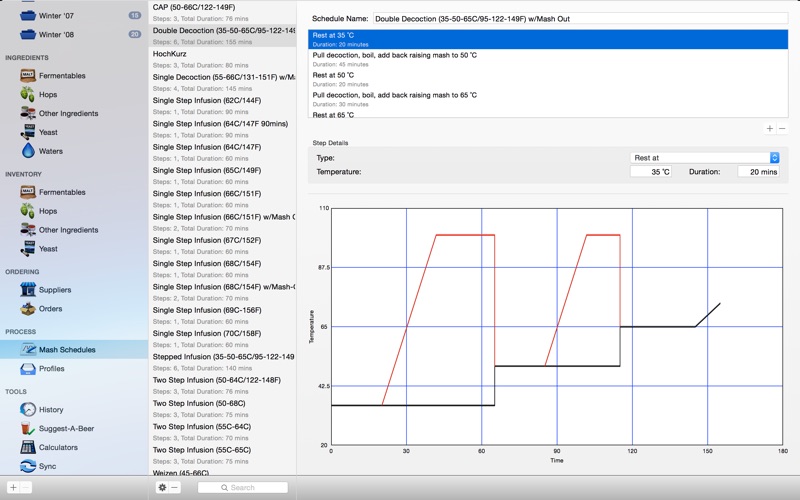Open Hops under the Ingredients section
Viewport: 800px width, 500px height.
click(x=47, y=94)
